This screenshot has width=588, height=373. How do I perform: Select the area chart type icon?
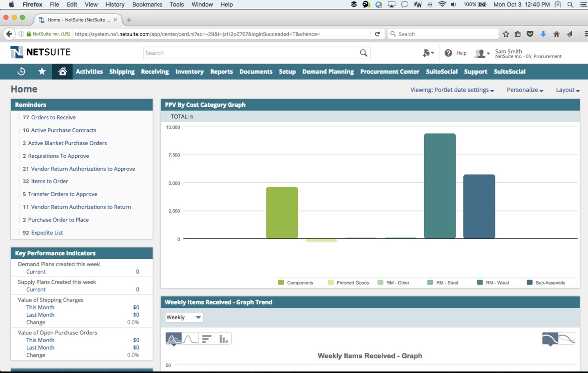173,339
